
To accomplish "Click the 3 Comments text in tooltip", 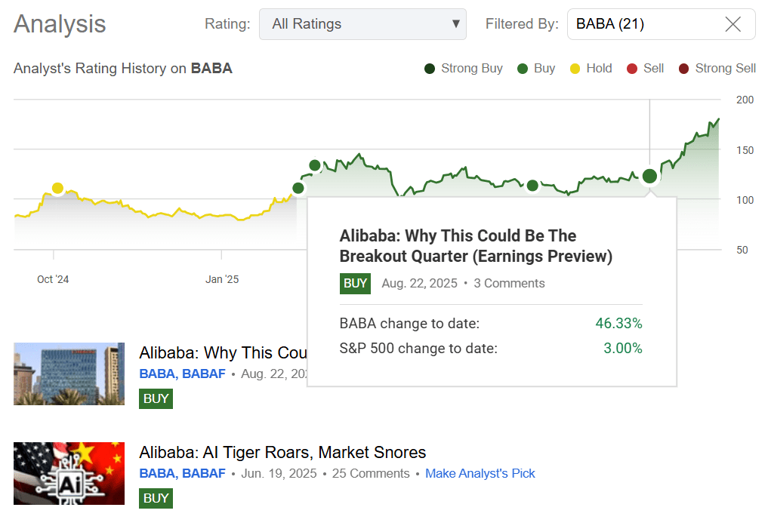I will click(x=509, y=284).
